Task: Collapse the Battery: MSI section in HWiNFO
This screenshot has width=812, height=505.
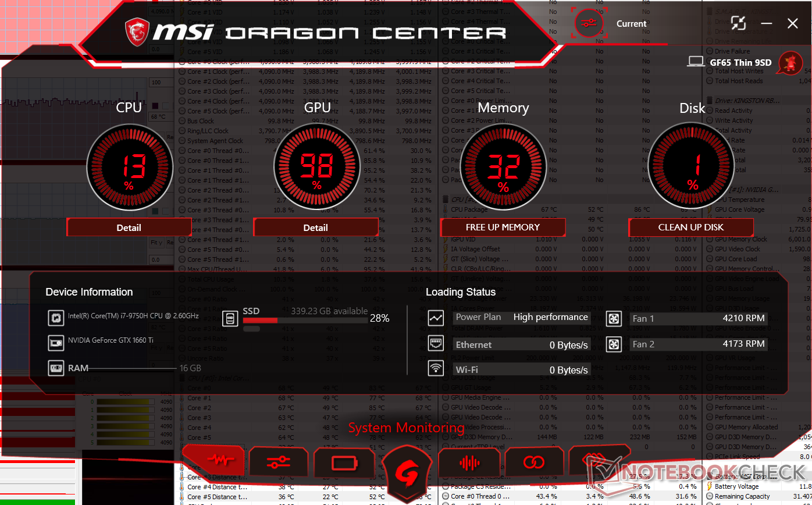Action: (x=710, y=476)
